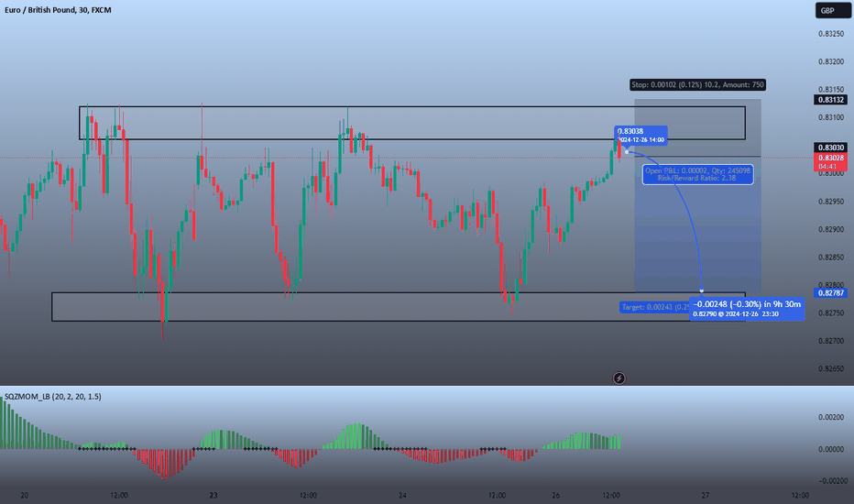Click the 27 date on time axis
This screenshot has width=854, height=504.
click(706, 495)
